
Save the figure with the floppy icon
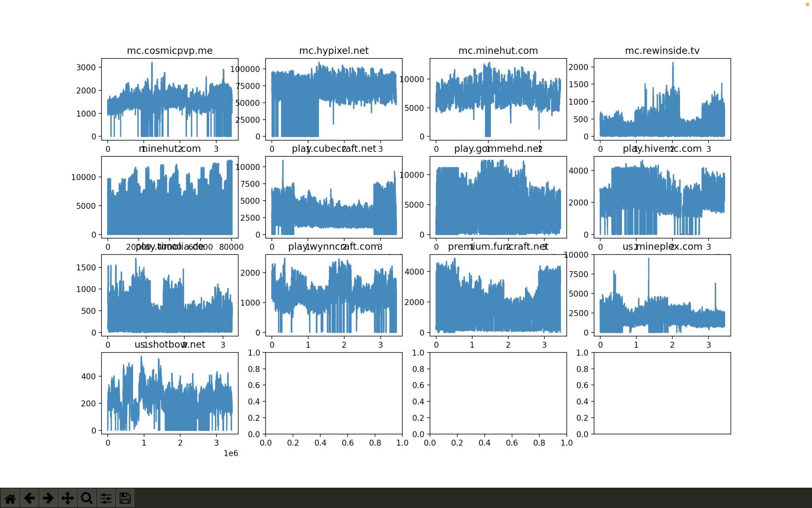[125, 498]
